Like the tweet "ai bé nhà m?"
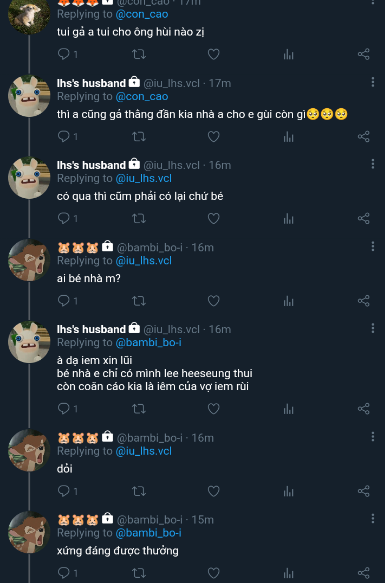This screenshot has height=583, width=385. point(214,300)
